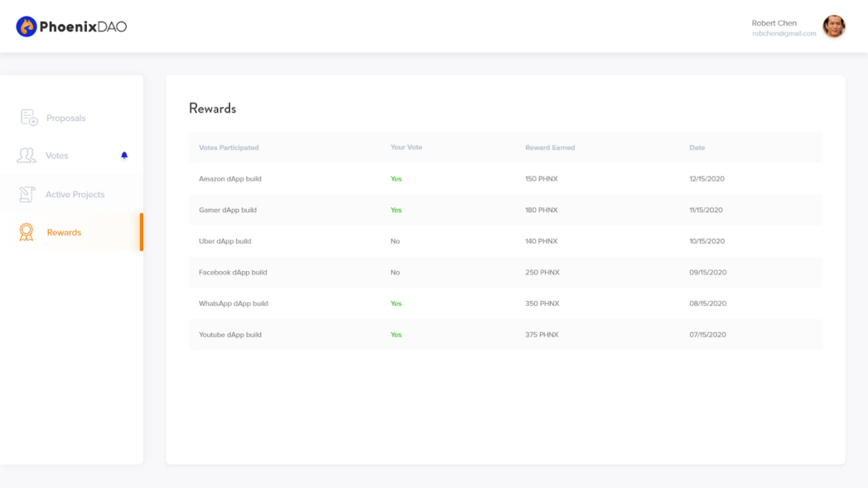Screen dimensions: 868x488
Task: Click the Rewards page heading
Action: 213,108
